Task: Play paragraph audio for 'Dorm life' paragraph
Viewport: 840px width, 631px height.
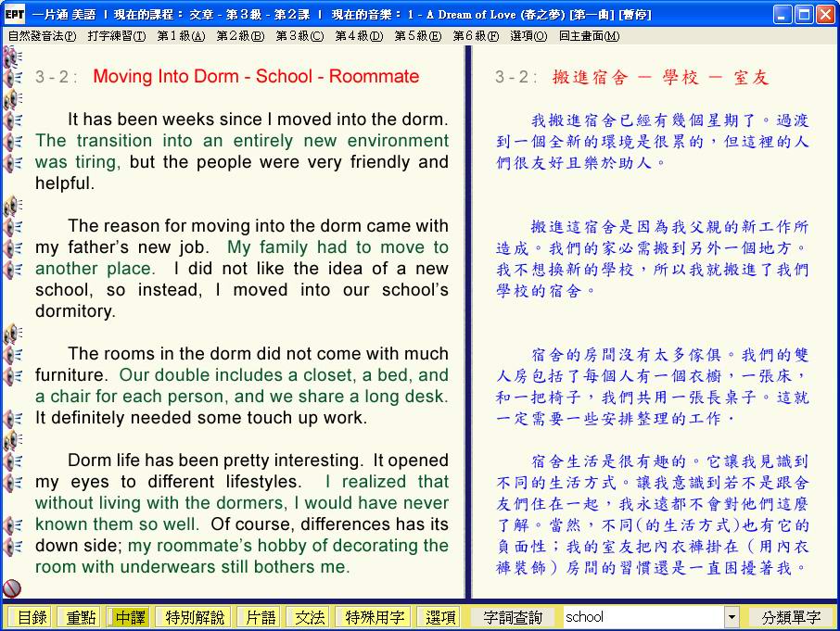Action: click(x=13, y=439)
